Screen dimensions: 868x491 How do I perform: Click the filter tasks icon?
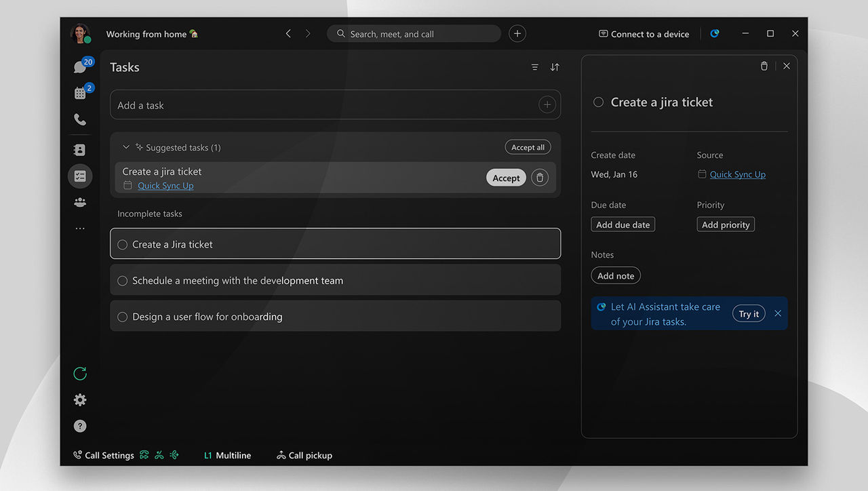535,67
